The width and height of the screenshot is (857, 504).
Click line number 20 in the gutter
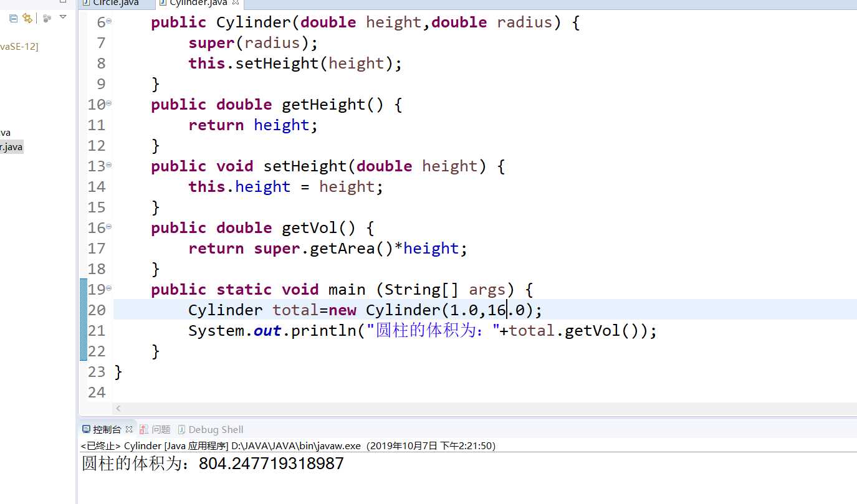coord(97,310)
